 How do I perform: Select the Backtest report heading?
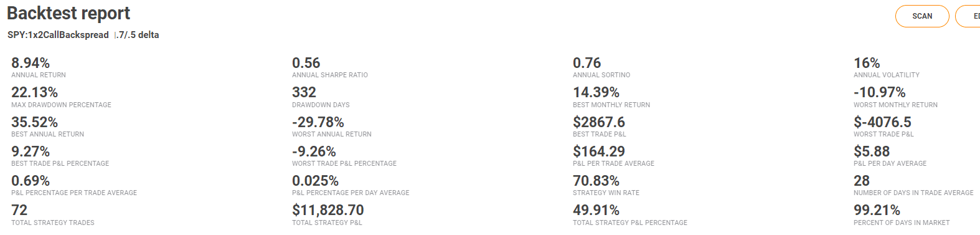(68, 13)
